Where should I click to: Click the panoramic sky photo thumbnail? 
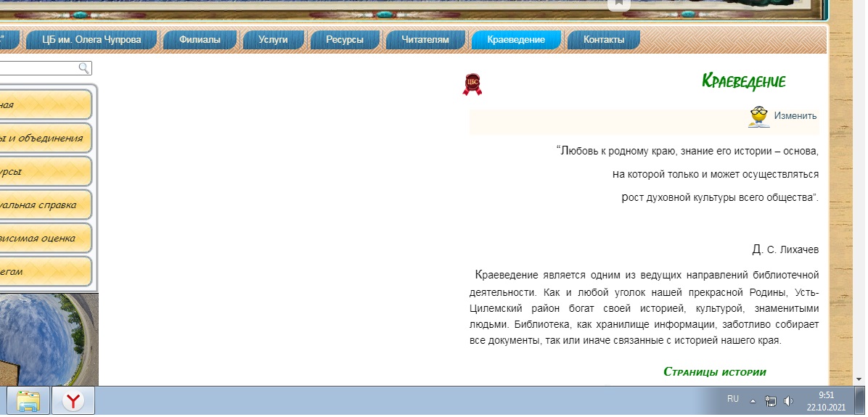pos(49,339)
